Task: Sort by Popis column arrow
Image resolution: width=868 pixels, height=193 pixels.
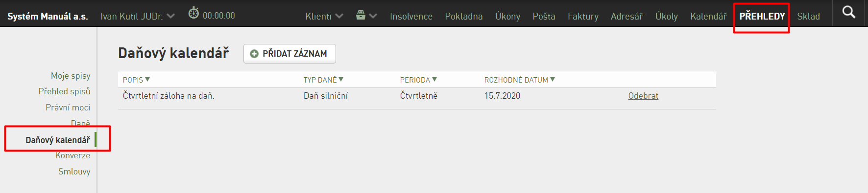Action: click(x=147, y=79)
